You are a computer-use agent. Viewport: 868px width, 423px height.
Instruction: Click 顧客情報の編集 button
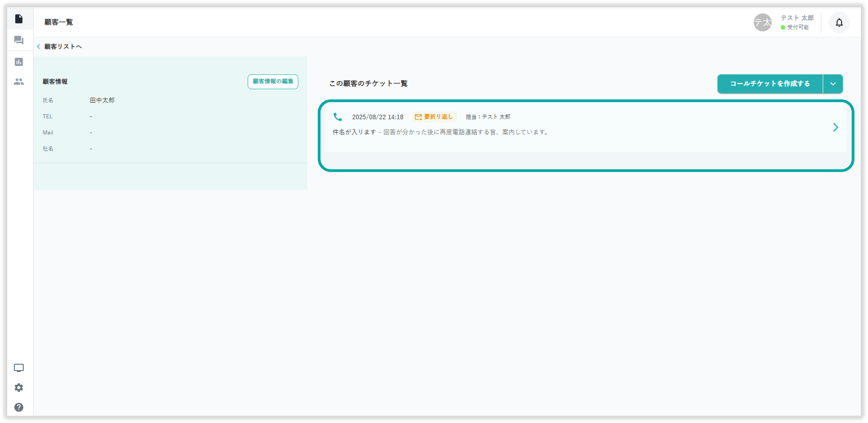(x=273, y=82)
